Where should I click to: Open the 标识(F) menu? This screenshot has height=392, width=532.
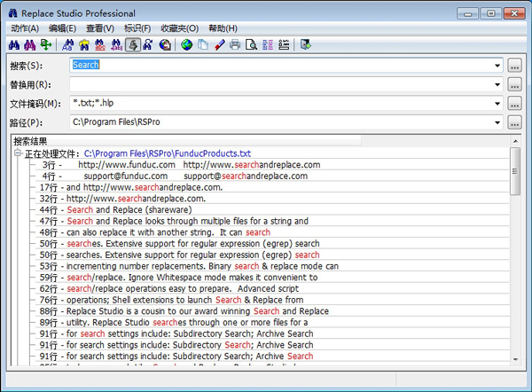click(137, 28)
